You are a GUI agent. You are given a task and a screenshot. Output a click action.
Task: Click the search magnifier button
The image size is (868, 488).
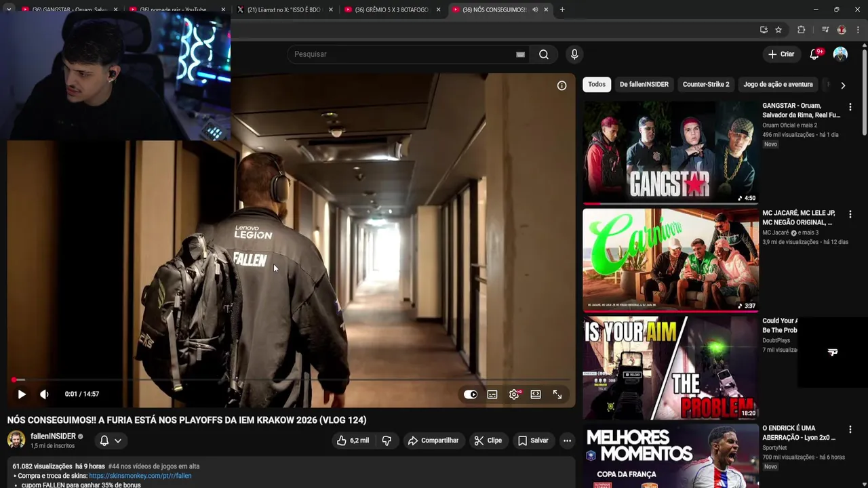click(544, 54)
